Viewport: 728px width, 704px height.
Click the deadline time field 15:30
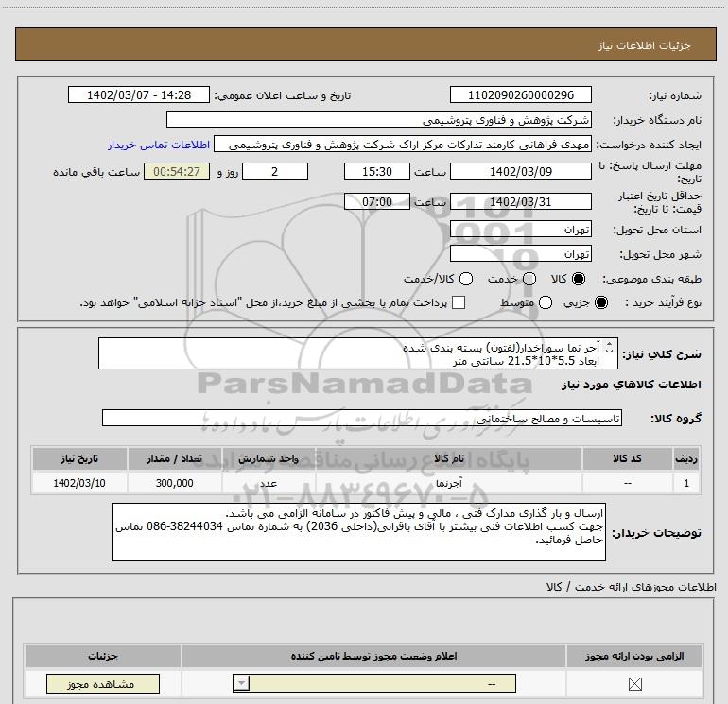pyautogui.click(x=377, y=171)
